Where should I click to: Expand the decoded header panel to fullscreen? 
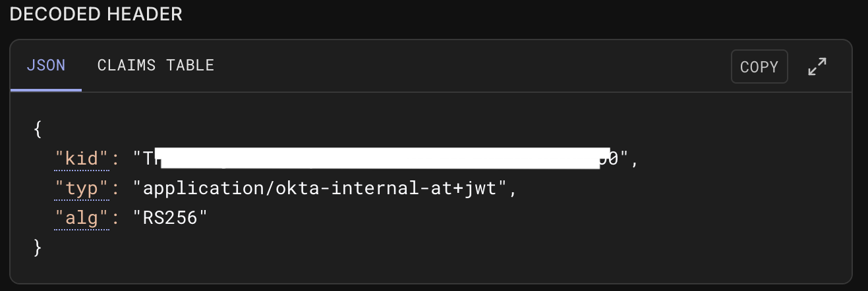pyautogui.click(x=817, y=66)
